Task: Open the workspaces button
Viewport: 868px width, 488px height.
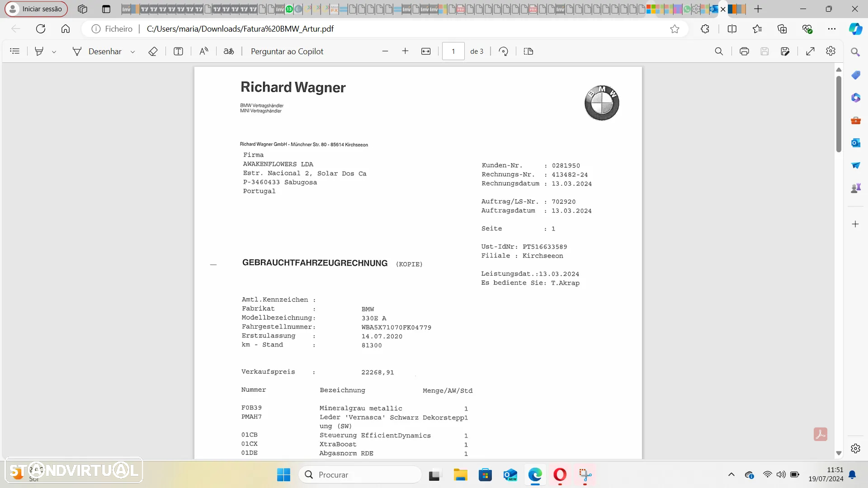Action: [82, 9]
